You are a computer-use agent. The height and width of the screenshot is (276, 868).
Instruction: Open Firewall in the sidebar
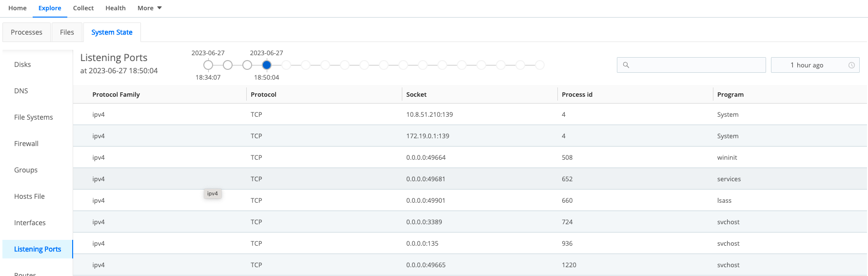26,144
